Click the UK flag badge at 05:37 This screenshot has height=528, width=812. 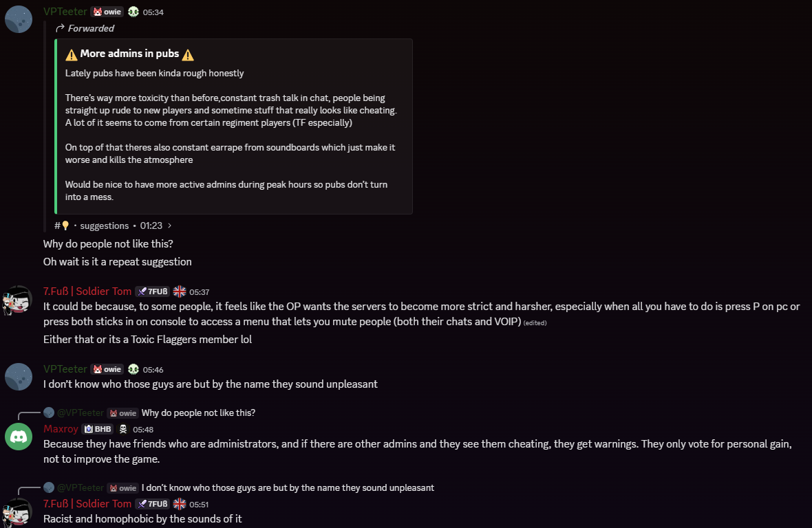click(180, 291)
